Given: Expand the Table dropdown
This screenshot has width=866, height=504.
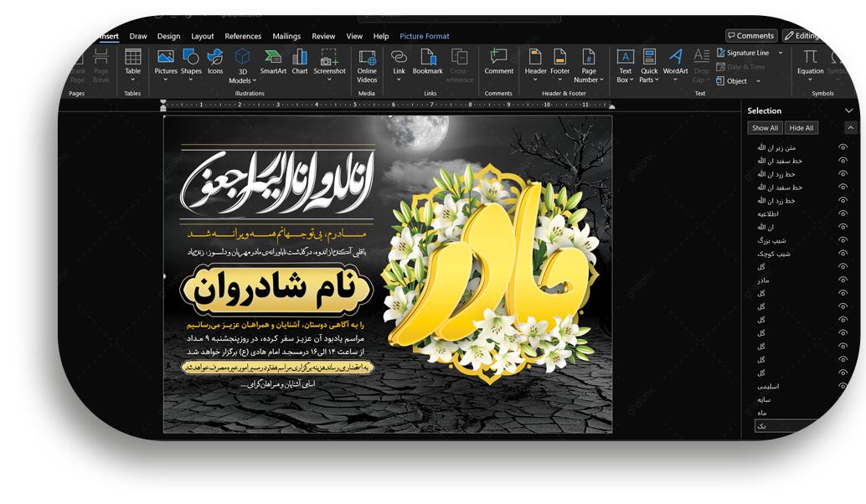Looking at the screenshot, I should [133, 80].
